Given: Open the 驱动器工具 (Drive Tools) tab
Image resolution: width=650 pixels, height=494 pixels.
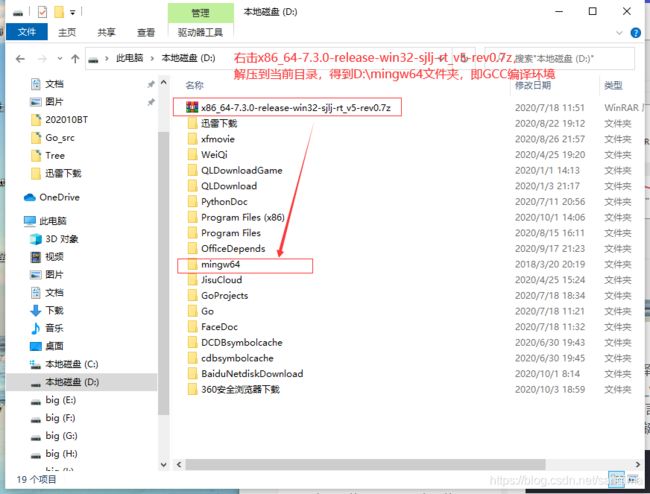Looking at the screenshot, I should pyautogui.click(x=200, y=32).
